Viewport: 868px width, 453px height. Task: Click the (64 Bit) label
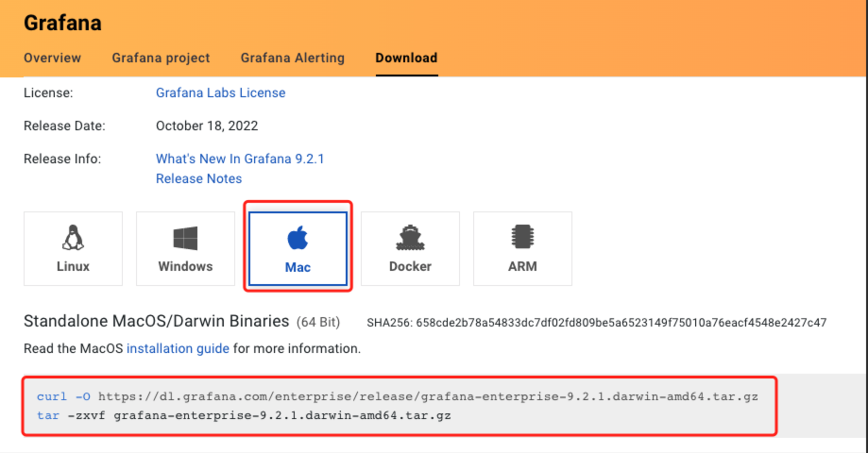click(318, 323)
